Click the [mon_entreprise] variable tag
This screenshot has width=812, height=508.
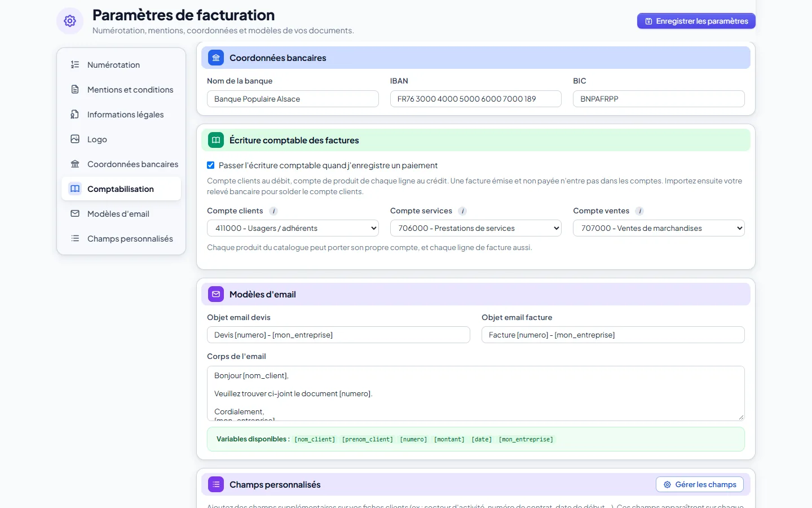coord(526,439)
